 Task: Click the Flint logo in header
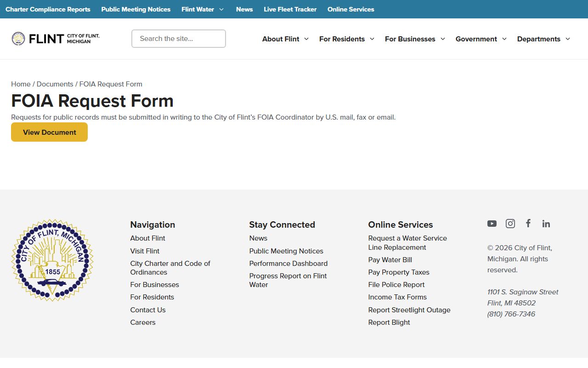tap(55, 39)
